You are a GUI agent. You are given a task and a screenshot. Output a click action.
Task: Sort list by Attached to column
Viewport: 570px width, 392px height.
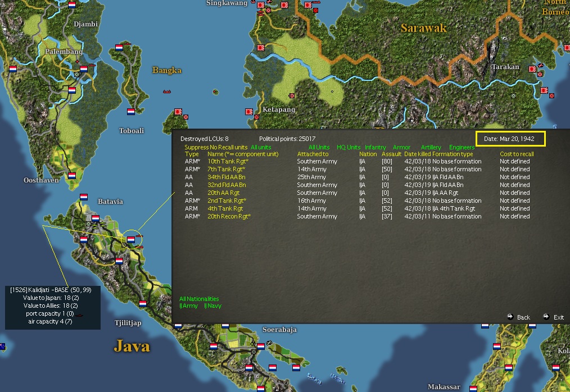pyautogui.click(x=313, y=154)
